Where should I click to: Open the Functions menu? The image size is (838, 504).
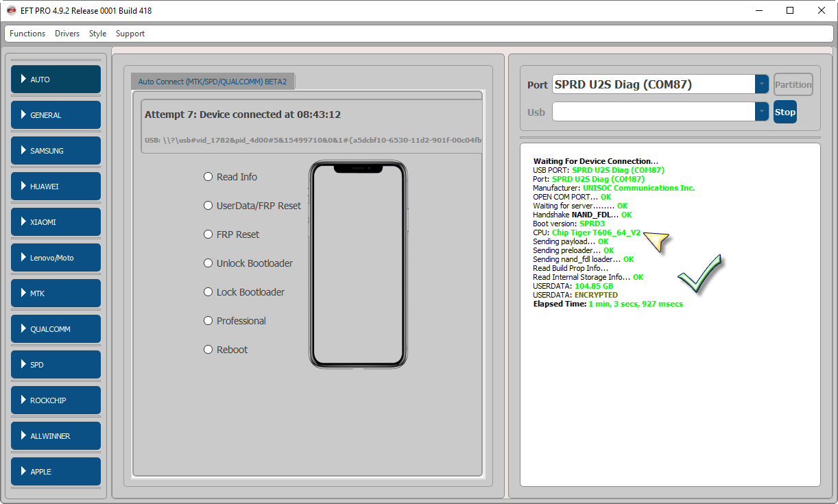[x=27, y=33]
